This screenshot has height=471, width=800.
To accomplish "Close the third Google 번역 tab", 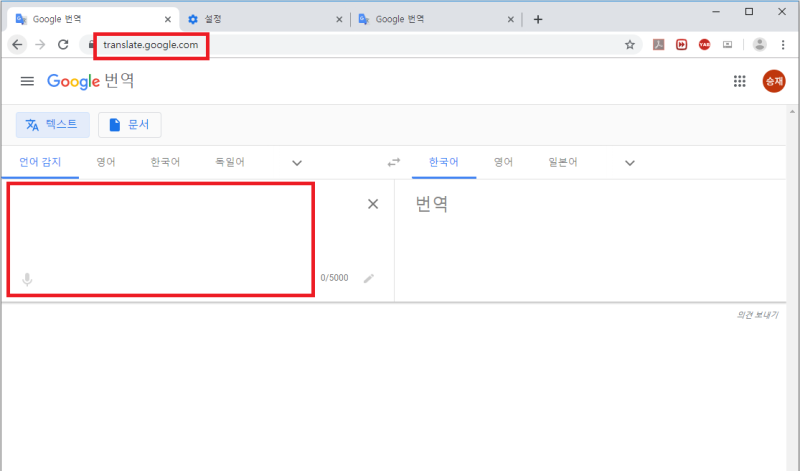I will (x=510, y=19).
